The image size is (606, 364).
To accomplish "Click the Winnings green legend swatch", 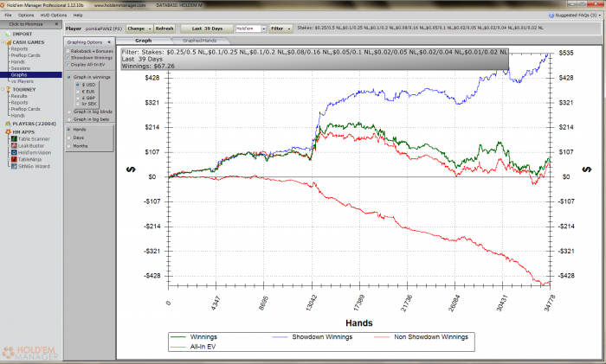I will [x=177, y=337].
